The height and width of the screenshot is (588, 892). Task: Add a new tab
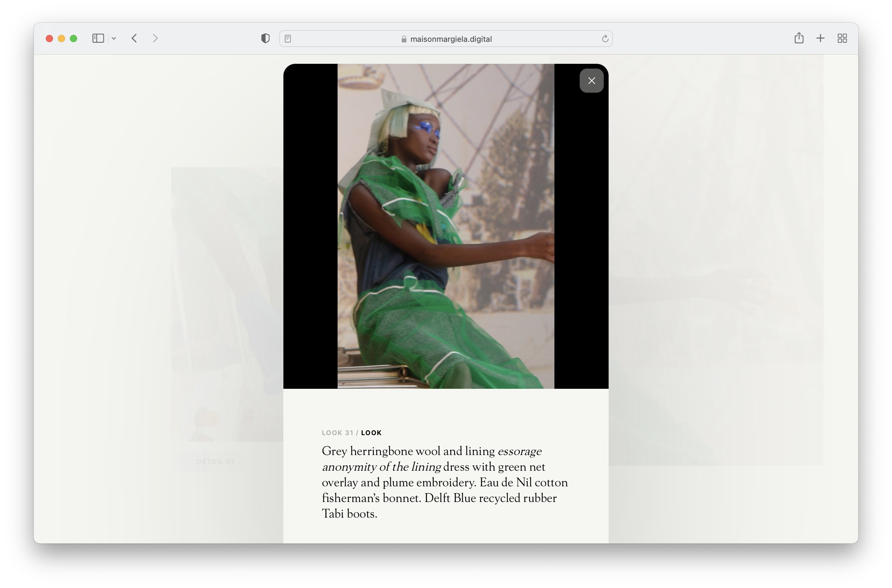(x=820, y=38)
